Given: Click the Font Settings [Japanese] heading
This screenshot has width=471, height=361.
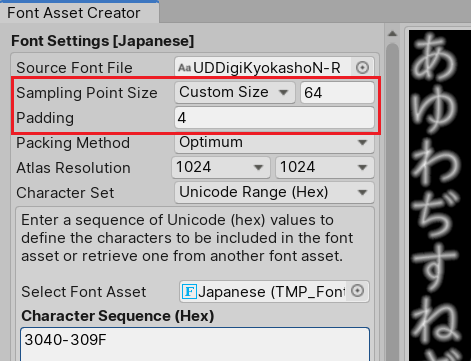Looking at the screenshot, I should (x=103, y=41).
